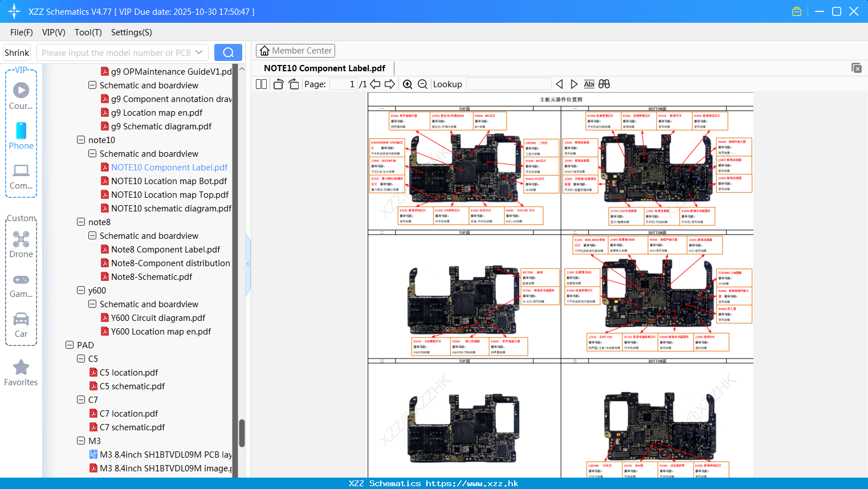This screenshot has width=868, height=489.
Task: Open Note8 Component Label.pdf
Action: [165, 250]
